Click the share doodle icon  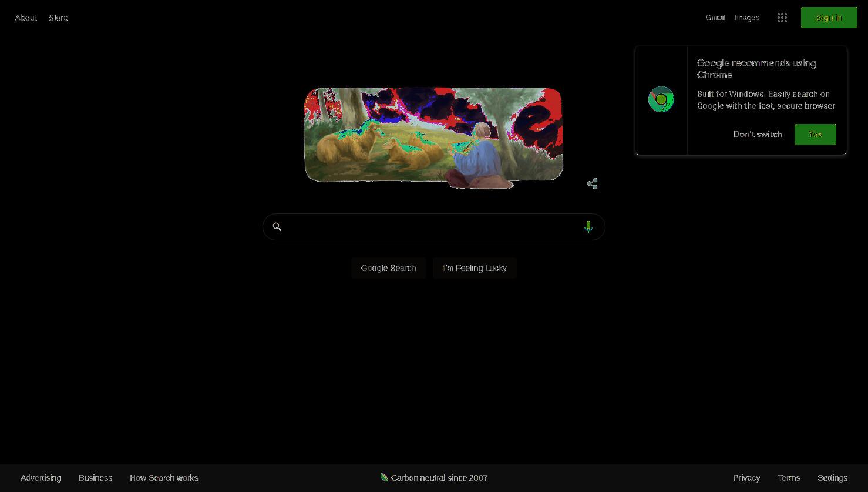[592, 184]
